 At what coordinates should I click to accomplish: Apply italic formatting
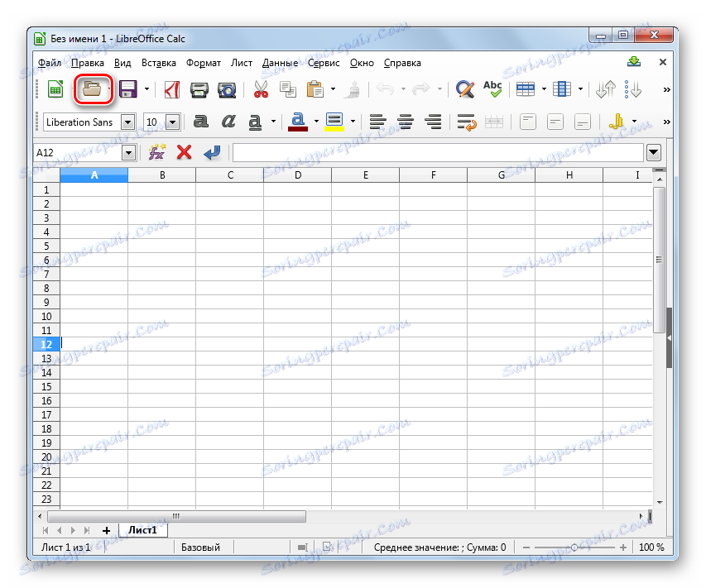[x=228, y=122]
